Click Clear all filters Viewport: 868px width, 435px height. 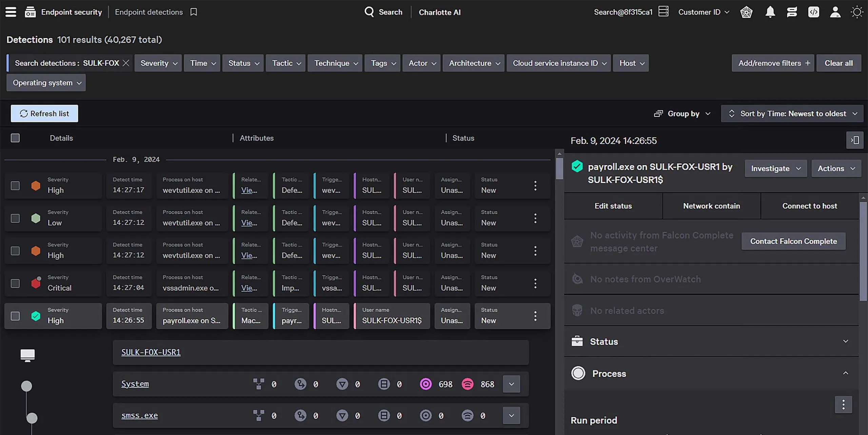(x=839, y=63)
